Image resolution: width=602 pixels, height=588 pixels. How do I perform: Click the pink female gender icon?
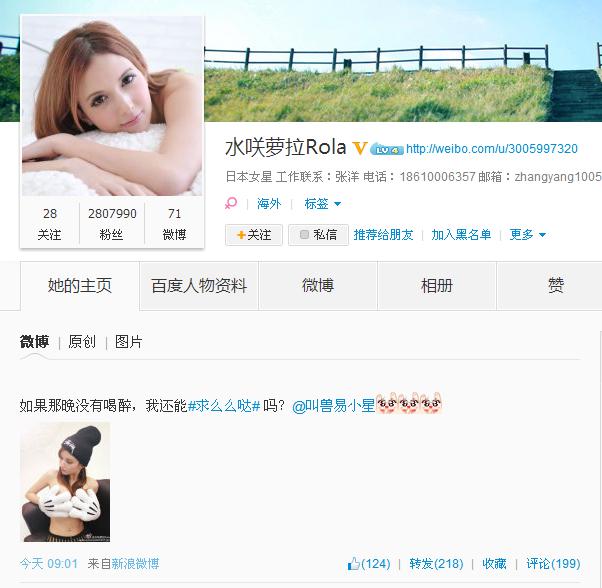[x=231, y=203]
